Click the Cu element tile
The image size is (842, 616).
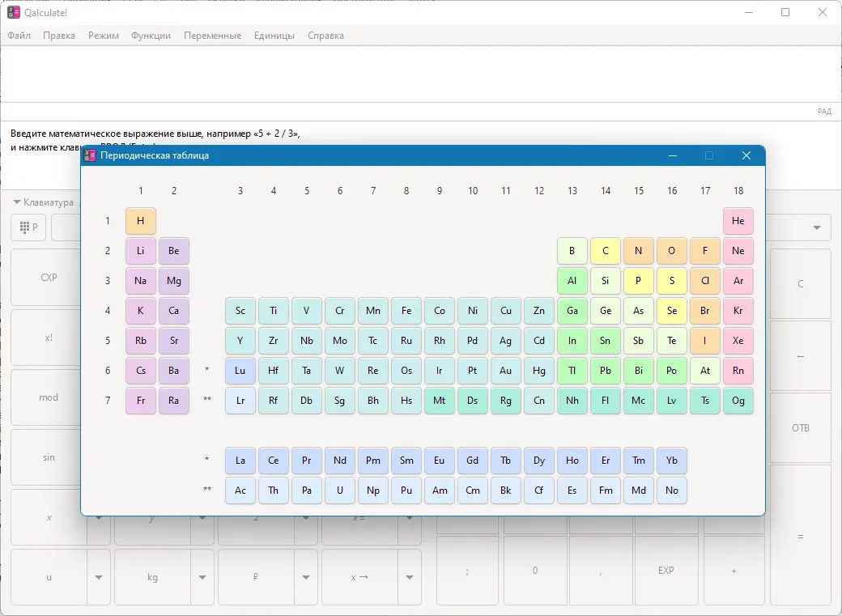(506, 311)
